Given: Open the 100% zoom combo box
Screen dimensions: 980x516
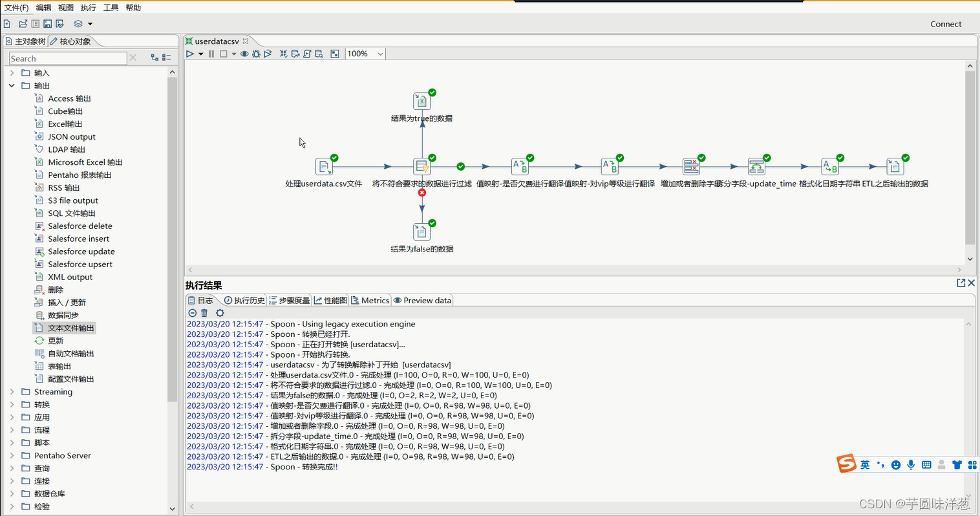Looking at the screenshot, I should [365, 54].
